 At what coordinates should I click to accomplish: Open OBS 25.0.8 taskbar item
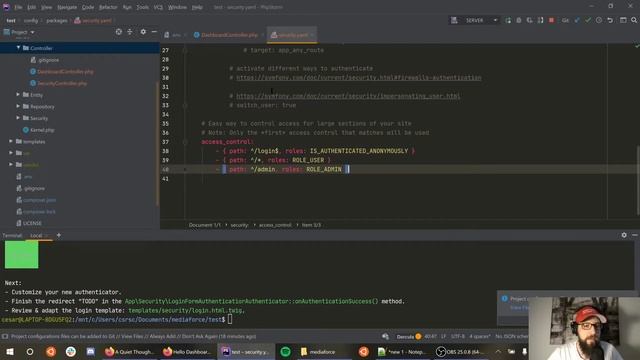tap(460, 351)
